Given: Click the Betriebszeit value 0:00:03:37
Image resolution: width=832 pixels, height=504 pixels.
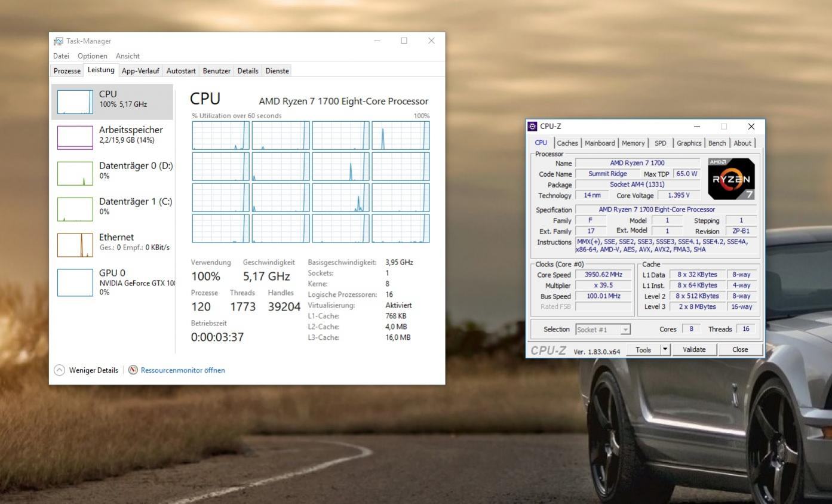Looking at the screenshot, I should [x=217, y=337].
